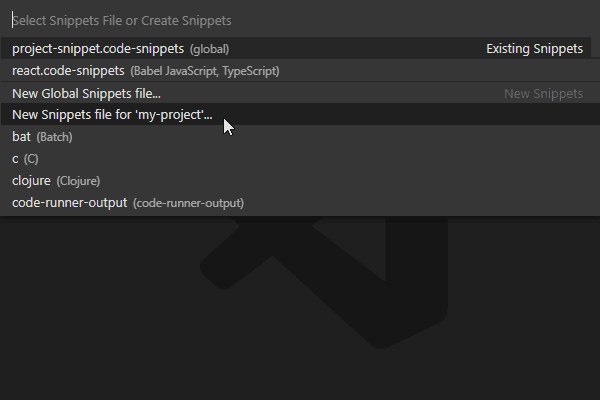Choose the code-runner-output snippets entry

tap(300, 203)
